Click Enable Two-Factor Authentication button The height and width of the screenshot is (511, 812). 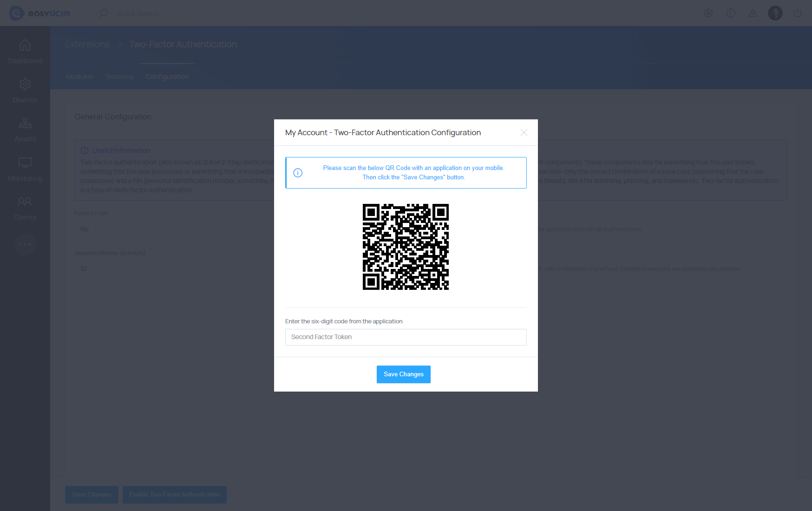point(175,495)
